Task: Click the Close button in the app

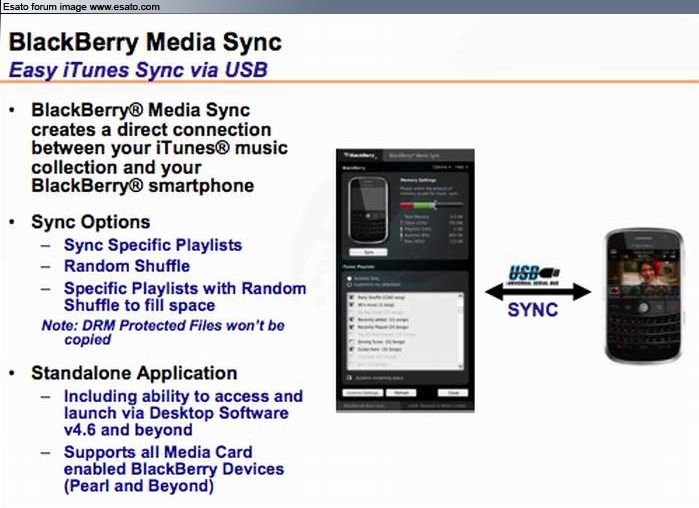Action: point(453,393)
